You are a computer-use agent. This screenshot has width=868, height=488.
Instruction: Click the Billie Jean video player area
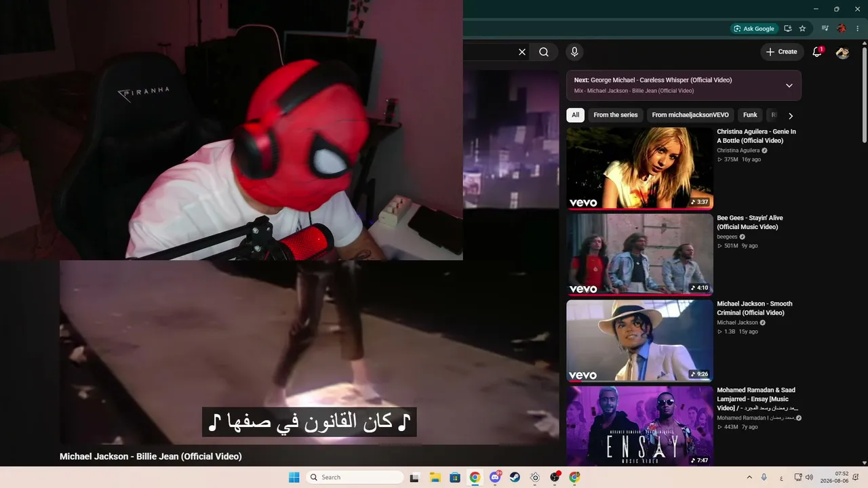point(309,352)
